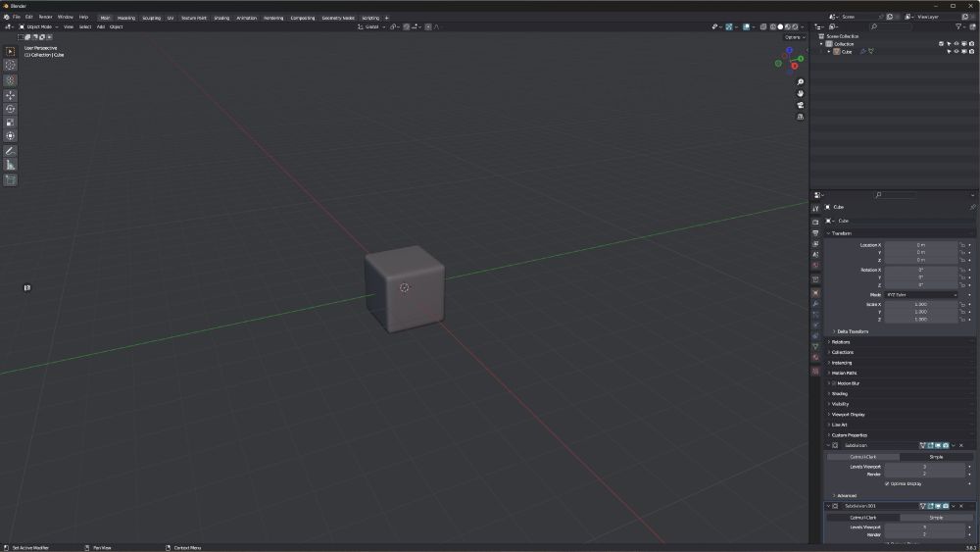
Task: Remove the Subdivision.001 modifier with X
Action: 961,506
